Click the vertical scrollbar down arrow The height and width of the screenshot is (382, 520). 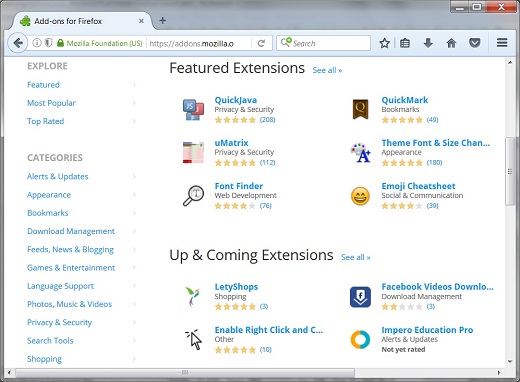click(x=510, y=361)
